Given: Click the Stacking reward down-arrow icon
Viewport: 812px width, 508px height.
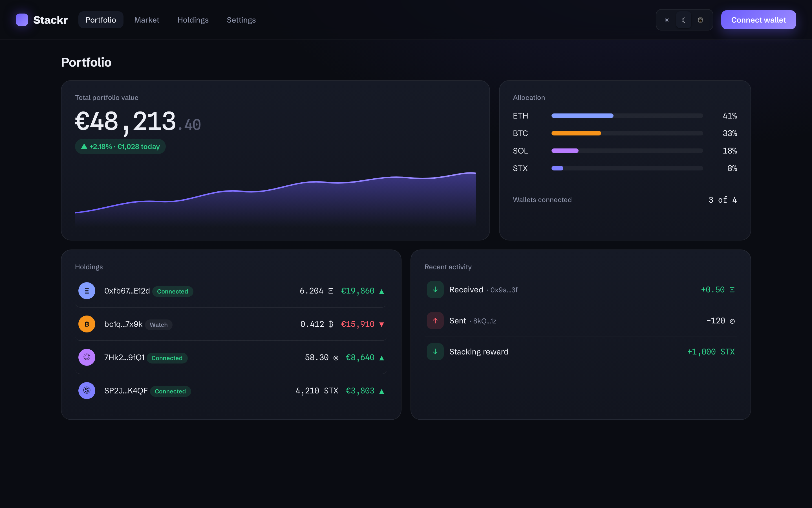Looking at the screenshot, I should pyautogui.click(x=435, y=351).
